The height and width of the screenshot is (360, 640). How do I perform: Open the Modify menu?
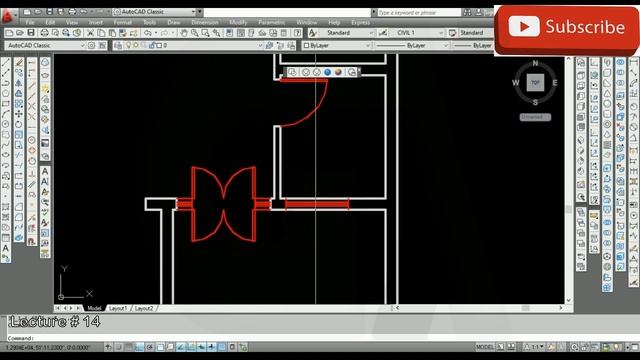click(238, 22)
